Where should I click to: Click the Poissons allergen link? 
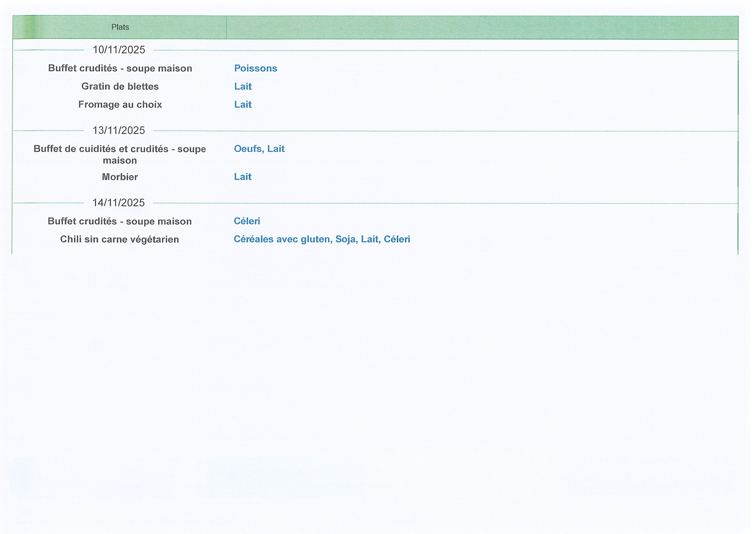tap(255, 68)
